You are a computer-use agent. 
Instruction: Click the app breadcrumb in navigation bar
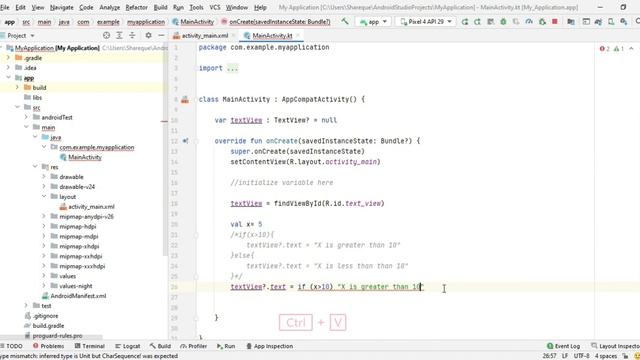coord(10,22)
